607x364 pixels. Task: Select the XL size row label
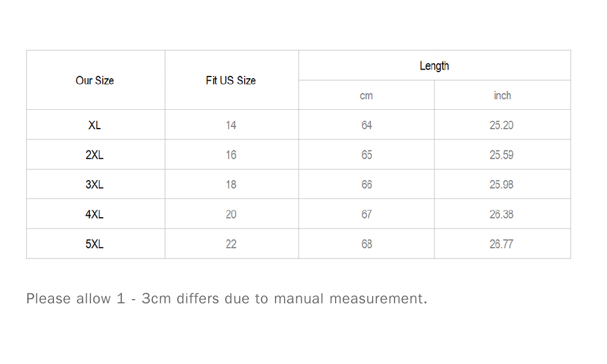tap(95, 126)
